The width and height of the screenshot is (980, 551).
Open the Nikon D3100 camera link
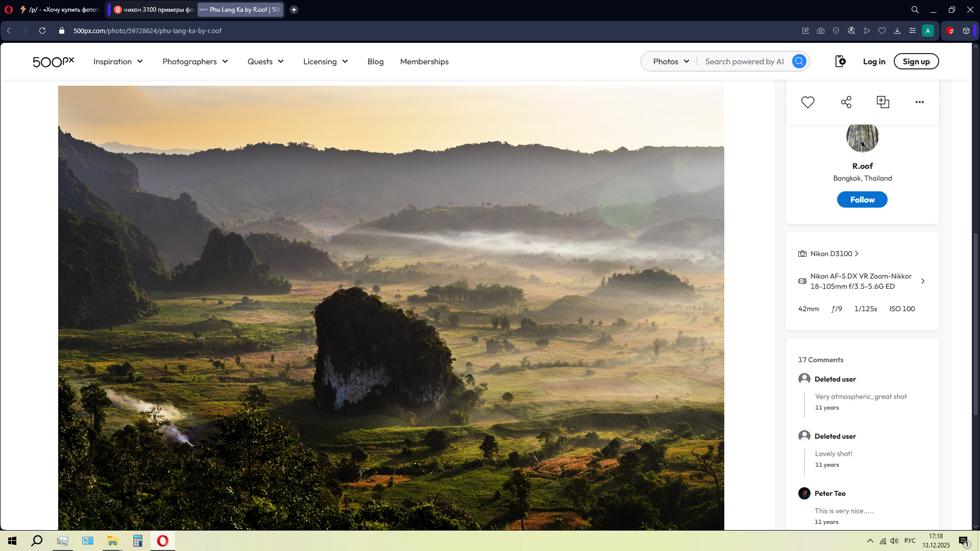(831, 254)
